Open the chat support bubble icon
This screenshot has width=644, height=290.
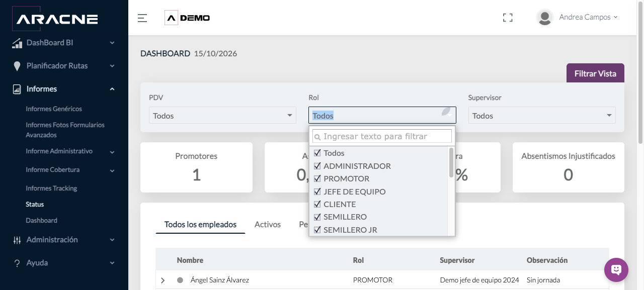tap(616, 270)
